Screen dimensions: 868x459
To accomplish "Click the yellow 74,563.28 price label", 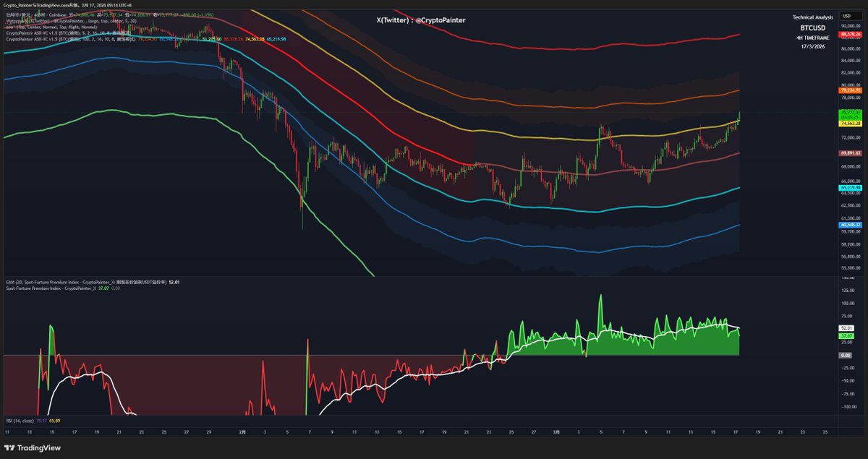I will coord(850,124).
